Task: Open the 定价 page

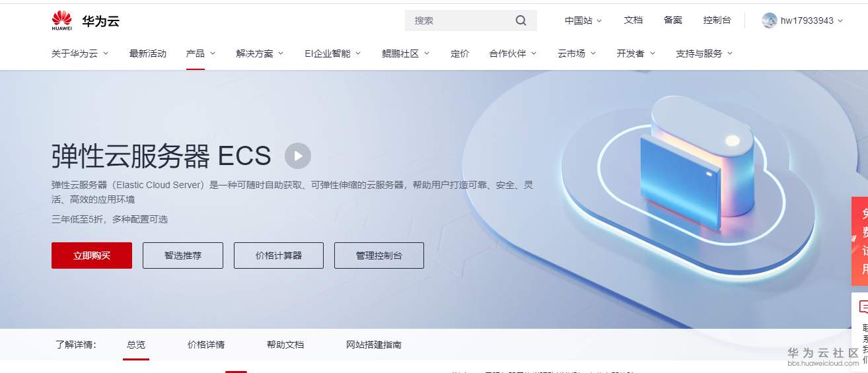Action: [x=460, y=53]
